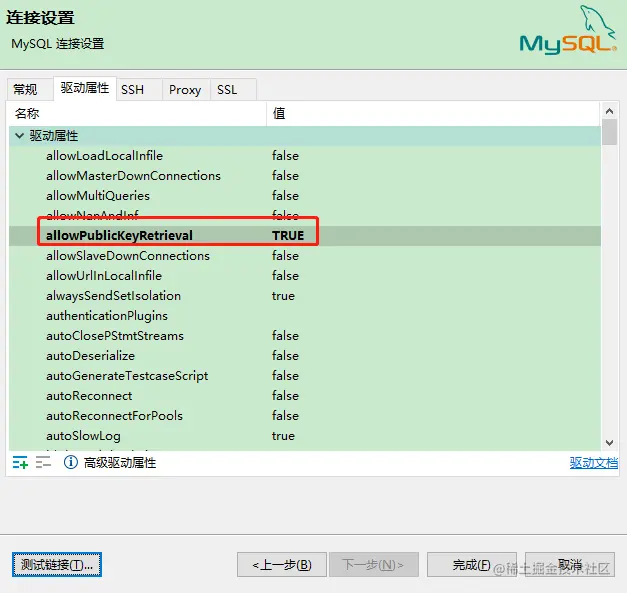Image resolution: width=627 pixels, height=593 pixels.
Task: Click the empty value cell of authenticationPlugins
Action: [433, 316]
